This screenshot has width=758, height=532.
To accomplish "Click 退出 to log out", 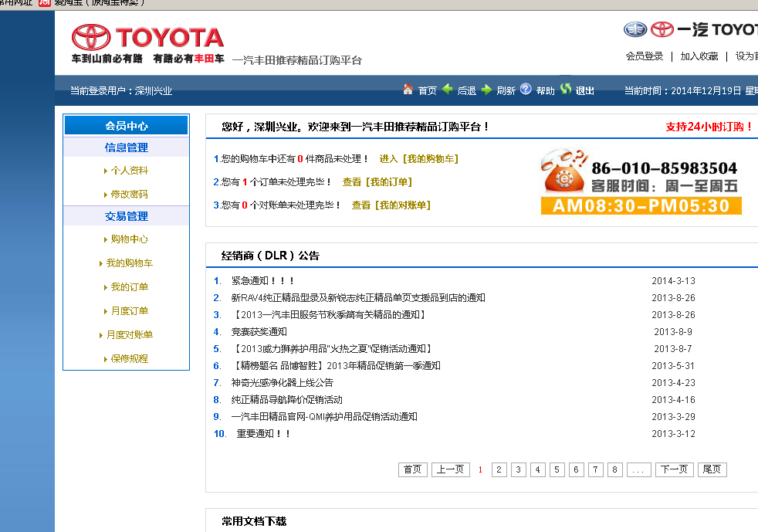I will pos(584,91).
